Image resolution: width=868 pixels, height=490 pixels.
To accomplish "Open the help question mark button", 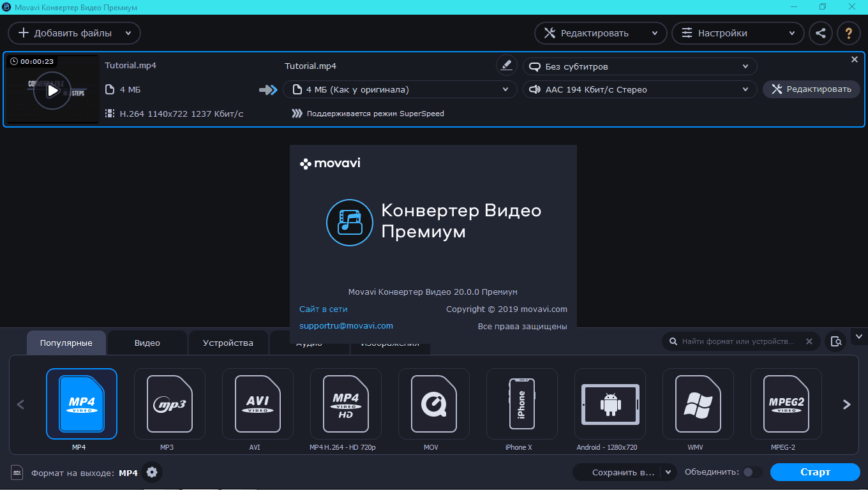I will click(x=849, y=33).
